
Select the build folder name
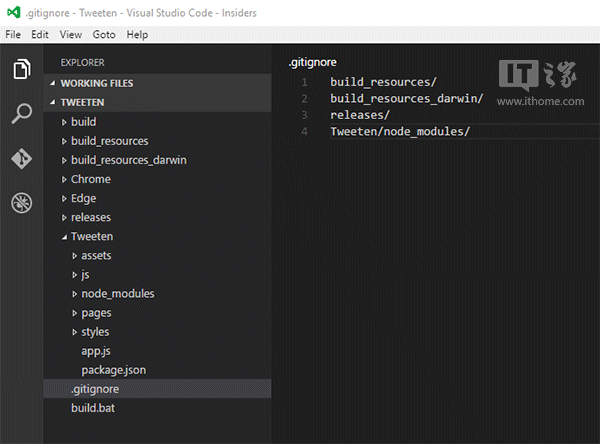pyautogui.click(x=84, y=122)
